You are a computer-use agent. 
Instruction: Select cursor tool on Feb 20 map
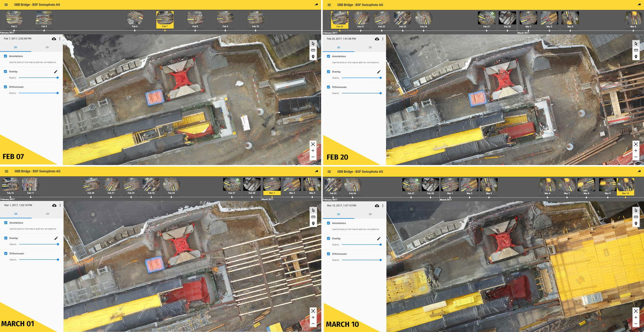point(636,44)
